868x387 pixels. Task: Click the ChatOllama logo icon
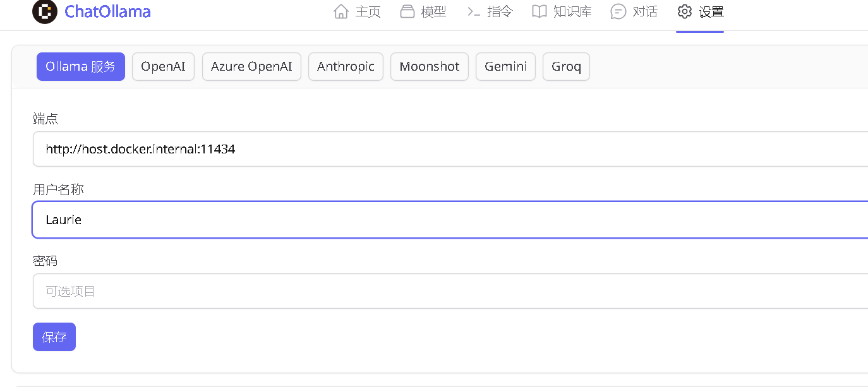(x=44, y=11)
